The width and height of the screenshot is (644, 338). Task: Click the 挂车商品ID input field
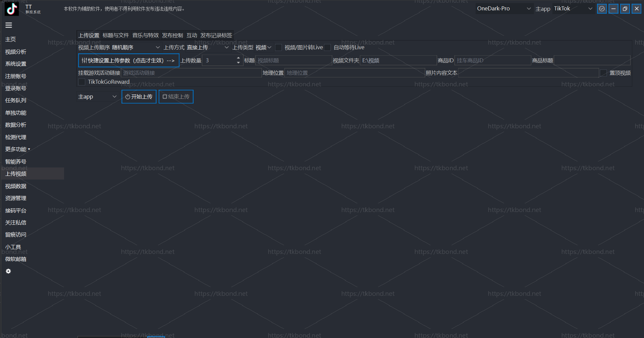493,61
